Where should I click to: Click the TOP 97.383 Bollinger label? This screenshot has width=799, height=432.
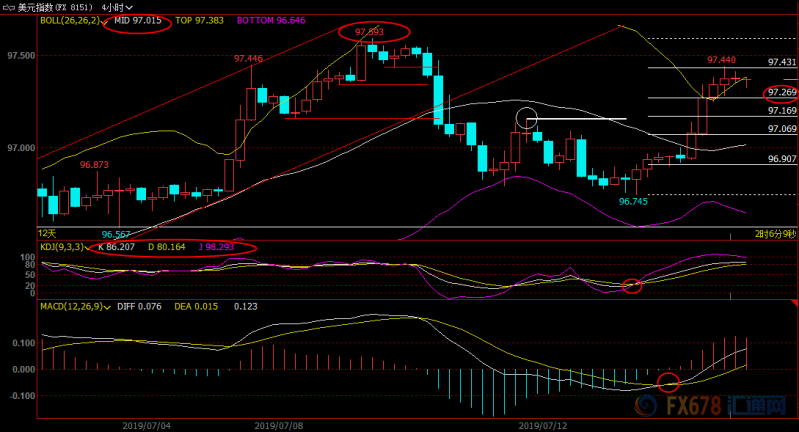click(199, 21)
